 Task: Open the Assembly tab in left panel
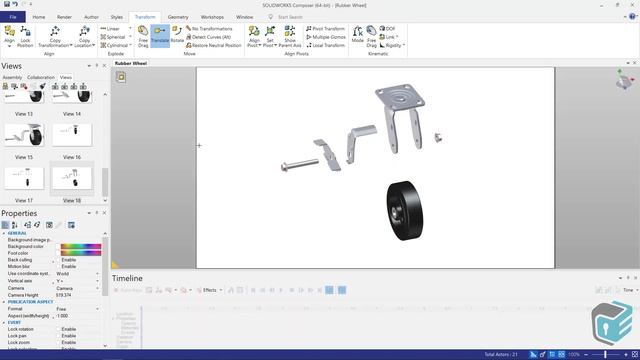coord(12,77)
